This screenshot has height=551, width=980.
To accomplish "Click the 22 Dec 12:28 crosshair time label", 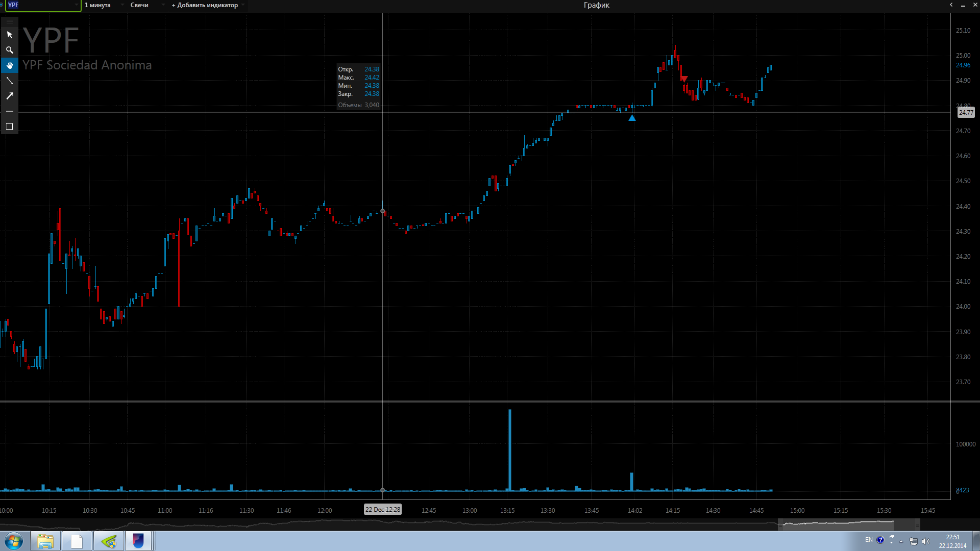I will click(383, 509).
